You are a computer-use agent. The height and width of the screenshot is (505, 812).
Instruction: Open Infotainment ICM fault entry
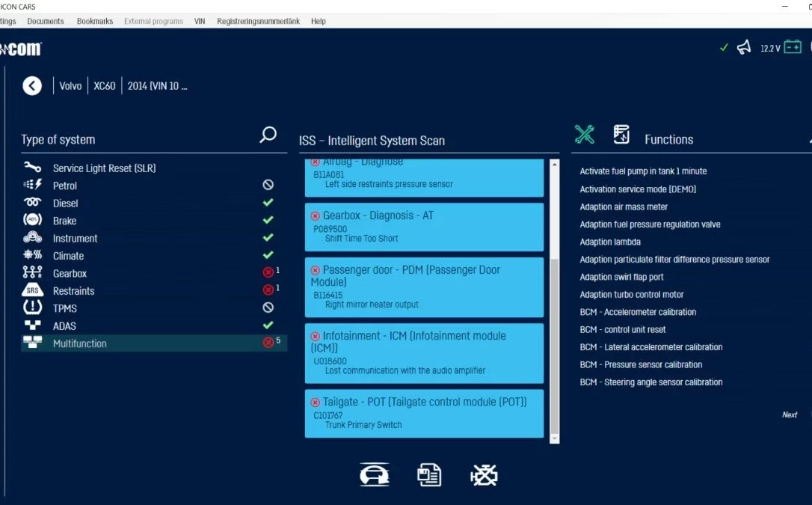click(424, 353)
